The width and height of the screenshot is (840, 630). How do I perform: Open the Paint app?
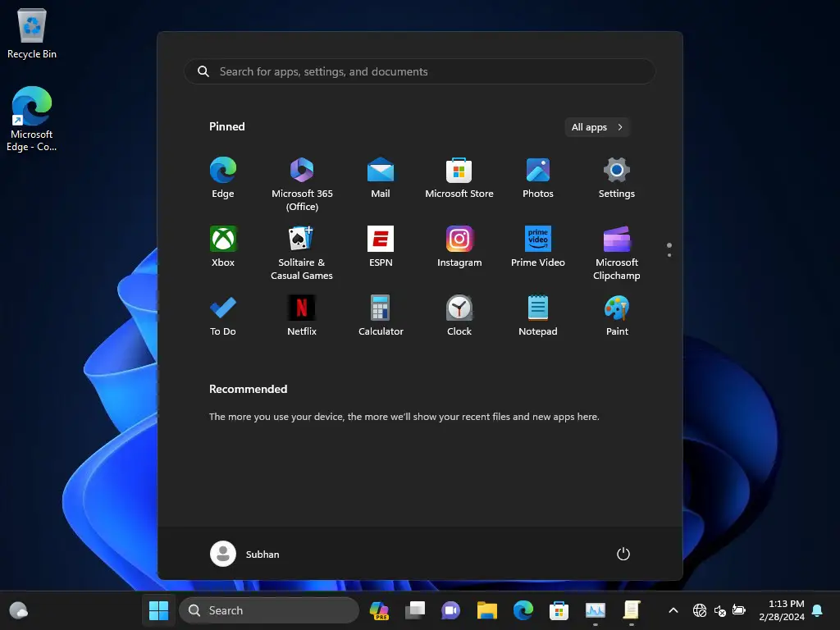tap(617, 316)
